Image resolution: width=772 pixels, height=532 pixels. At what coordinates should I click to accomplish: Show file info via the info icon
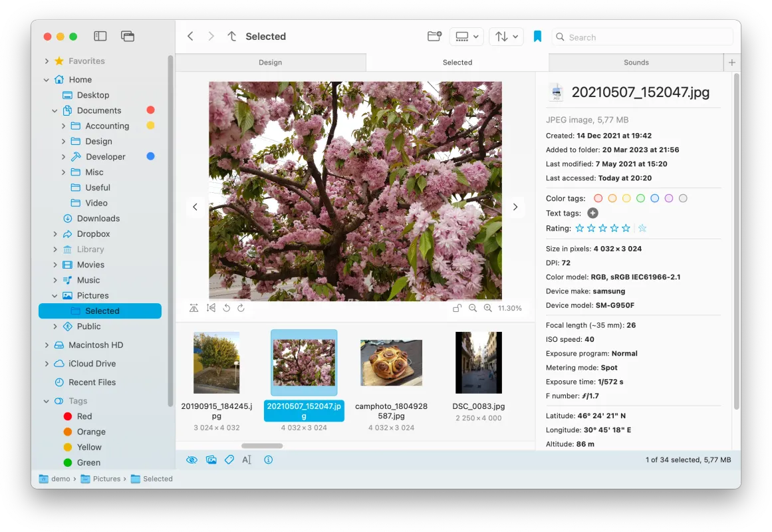click(269, 460)
